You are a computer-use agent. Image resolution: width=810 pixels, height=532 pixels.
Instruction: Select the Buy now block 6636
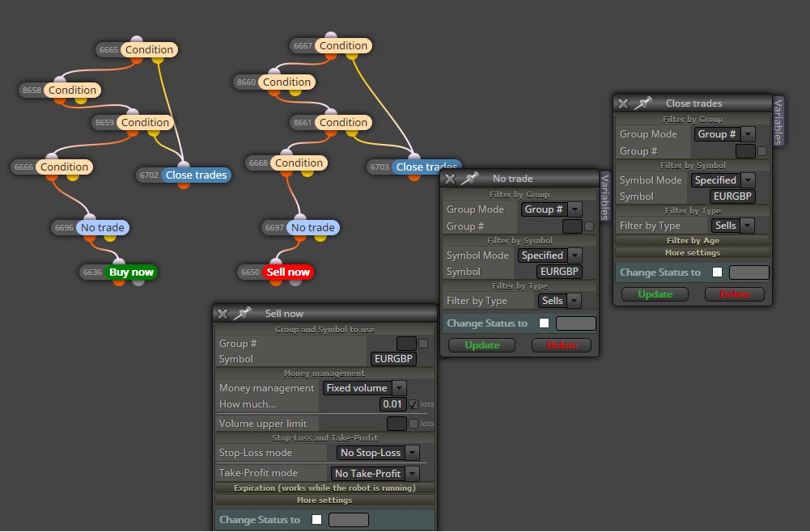131,272
